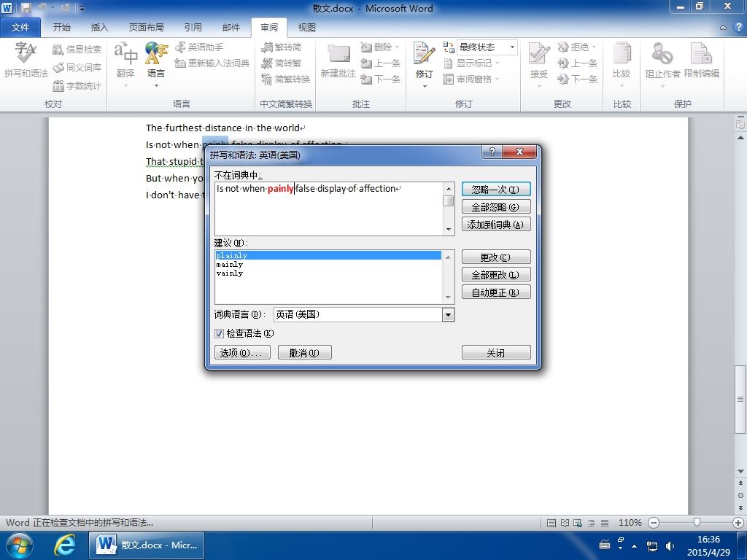Viewport: 747px width, 560px height.
Task: Add a comment with 新建批注
Action: coord(338,61)
